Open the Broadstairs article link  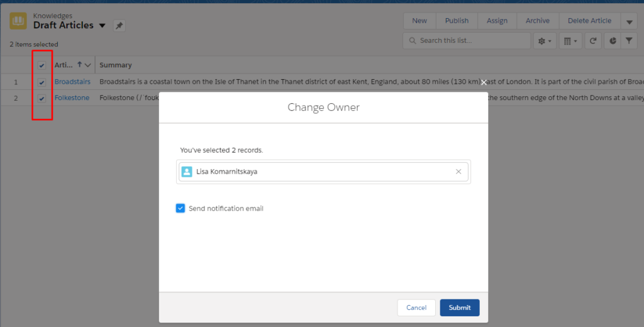click(72, 82)
